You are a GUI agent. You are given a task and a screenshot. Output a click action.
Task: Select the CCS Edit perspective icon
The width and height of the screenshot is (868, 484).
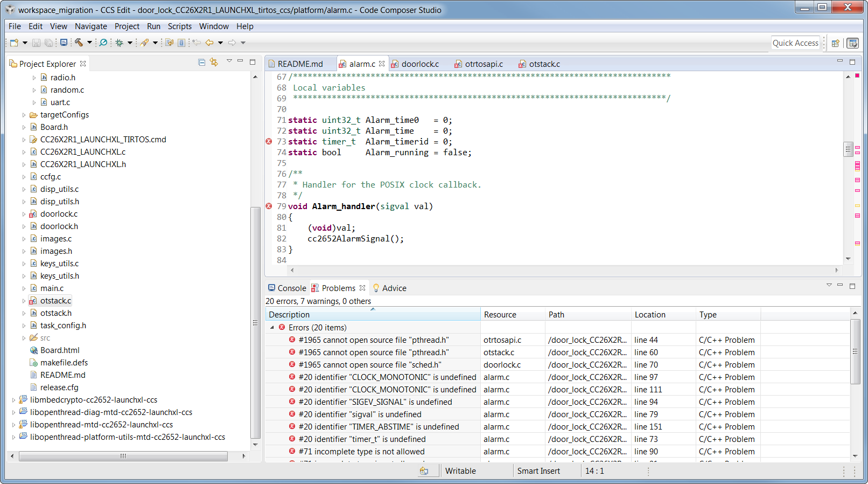[x=852, y=43]
